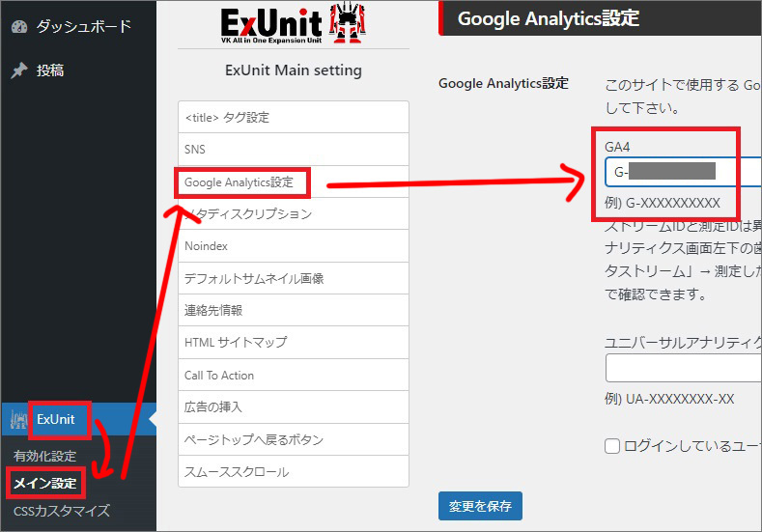The image size is (762, 532).
Task: Open 投稿 in the admin sidebar
Action: pyautogui.click(x=50, y=70)
